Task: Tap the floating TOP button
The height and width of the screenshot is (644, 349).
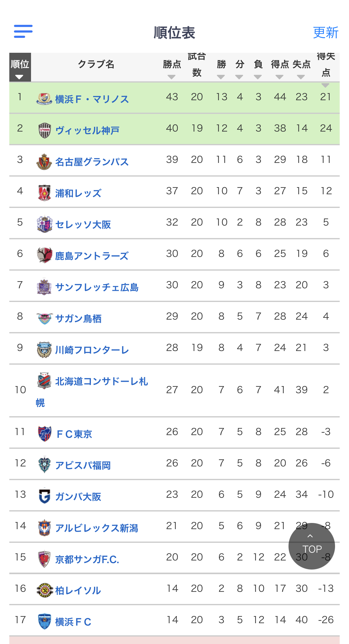Action: [312, 546]
